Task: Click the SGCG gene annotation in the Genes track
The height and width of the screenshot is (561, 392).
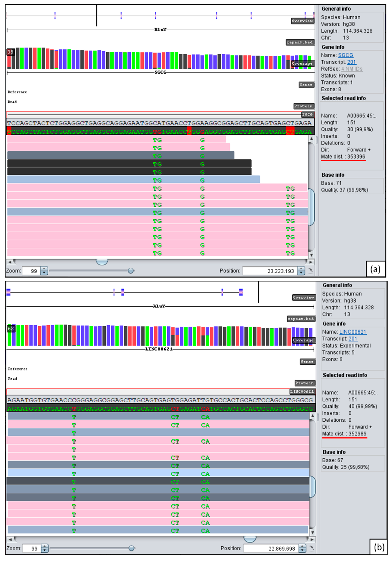Action: pos(160,72)
